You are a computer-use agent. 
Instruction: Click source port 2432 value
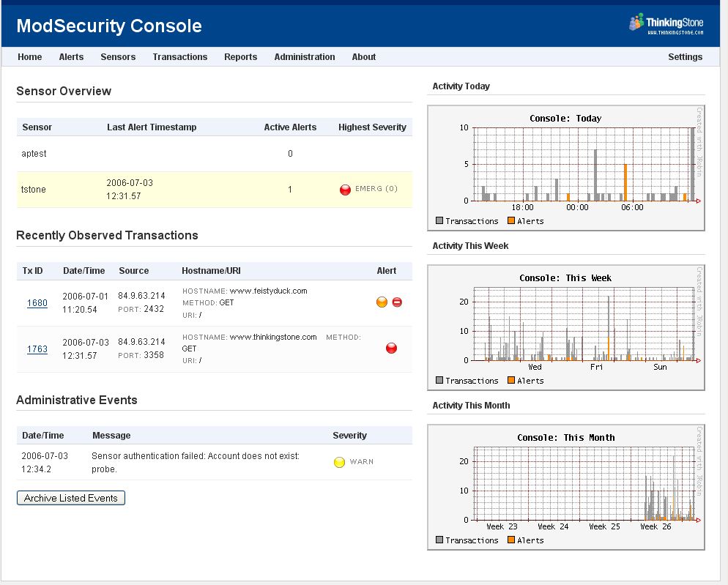pyautogui.click(x=154, y=309)
